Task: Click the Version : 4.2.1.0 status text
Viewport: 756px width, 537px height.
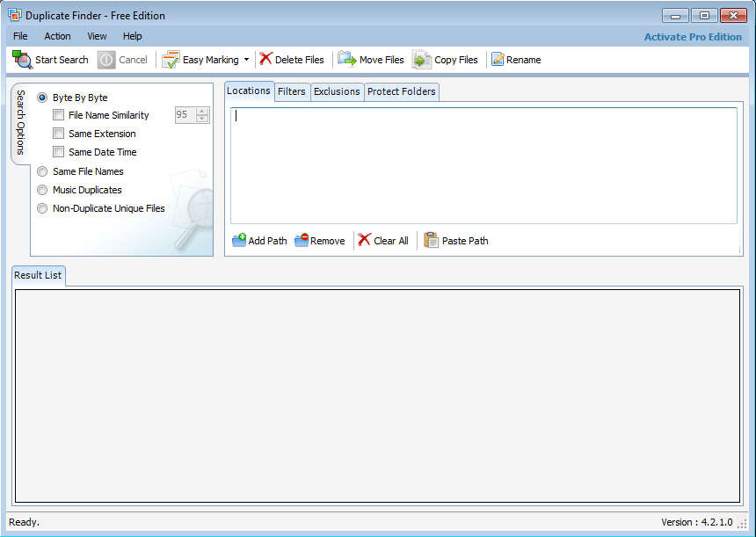Action: pyautogui.click(x=697, y=522)
